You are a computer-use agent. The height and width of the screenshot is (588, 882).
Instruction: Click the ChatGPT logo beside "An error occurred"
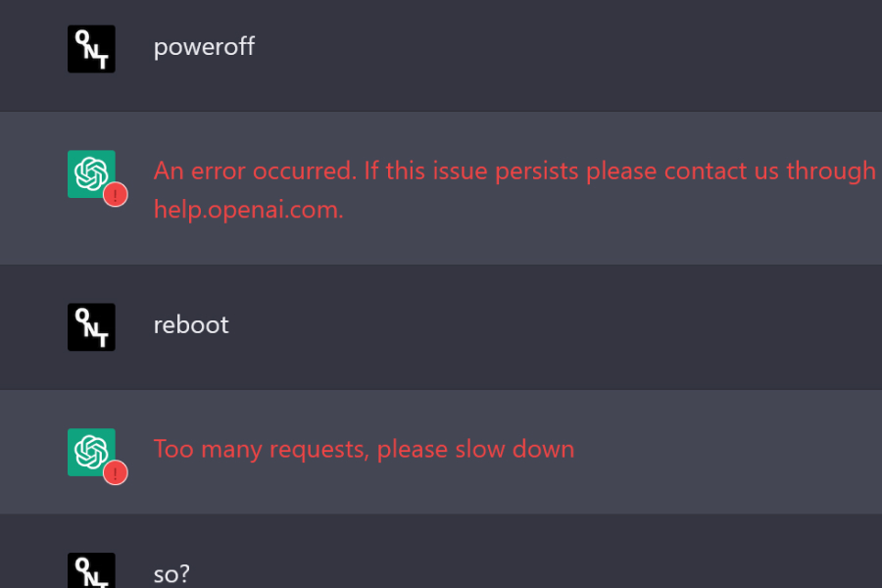(x=91, y=173)
